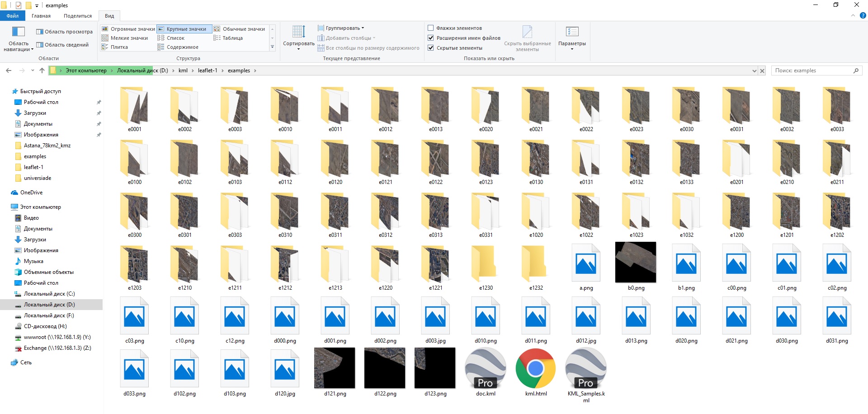This screenshot has height=414, width=868.
Task: Select the Вид ribbon tab
Action: (x=109, y=16)
